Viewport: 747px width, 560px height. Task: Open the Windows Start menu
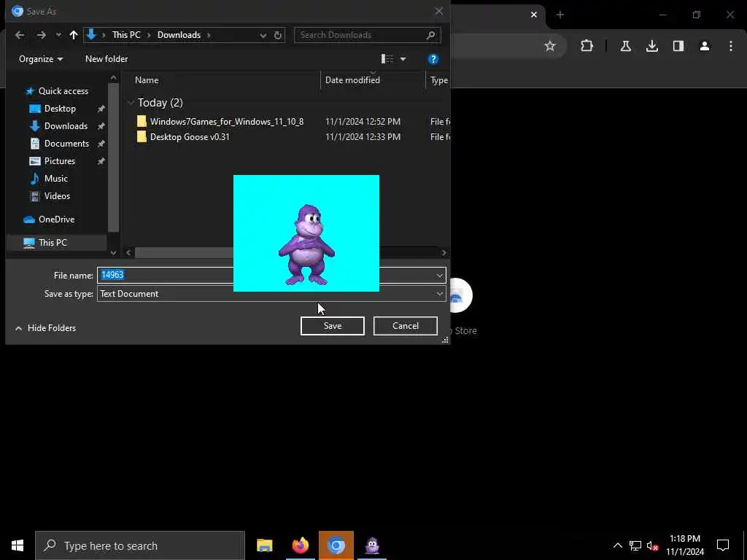18,545
